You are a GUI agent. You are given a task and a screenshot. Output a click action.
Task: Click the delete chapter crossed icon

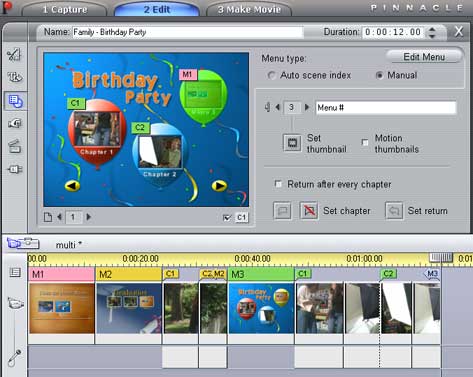(309, 211)
